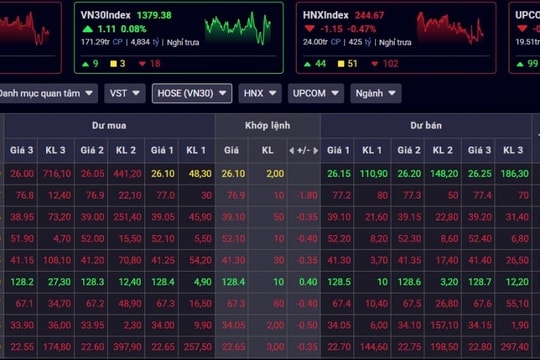Image resolution: width=540 pixels, height=360 pixels.
Task: Click ask price 52.20
Action: coord(339,239)
